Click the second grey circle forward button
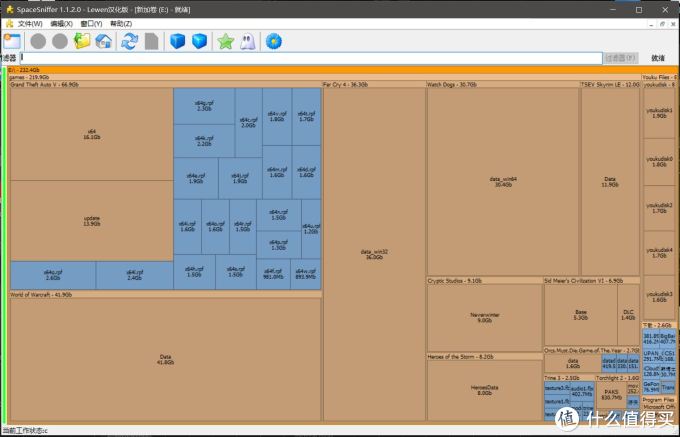Viewport: 680px width, 437px height. click(60, 42)
